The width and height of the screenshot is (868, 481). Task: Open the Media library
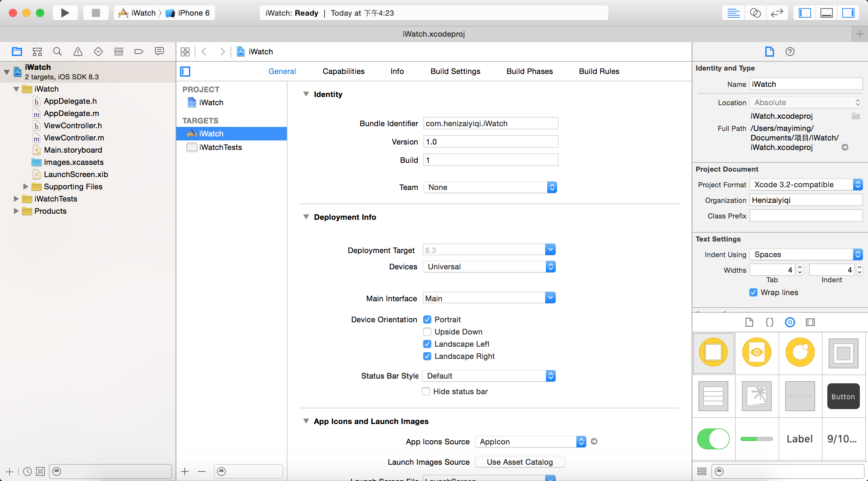coord(810,322)
